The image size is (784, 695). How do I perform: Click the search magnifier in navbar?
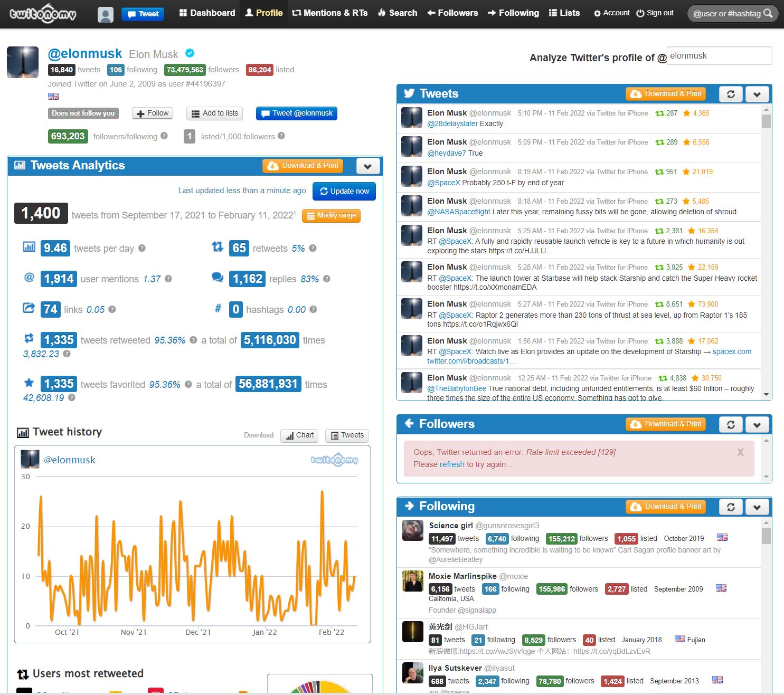[x=768, y=13]
